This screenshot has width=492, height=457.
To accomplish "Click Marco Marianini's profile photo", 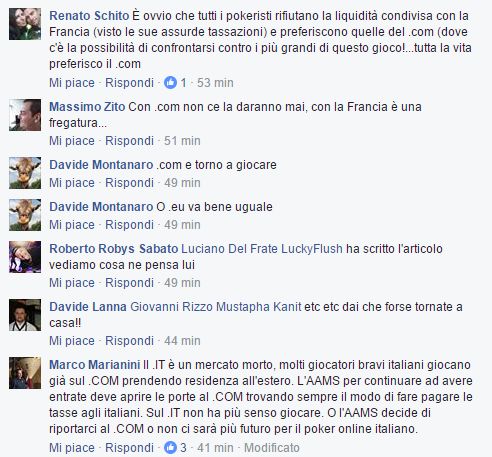I will pos(25,373).
